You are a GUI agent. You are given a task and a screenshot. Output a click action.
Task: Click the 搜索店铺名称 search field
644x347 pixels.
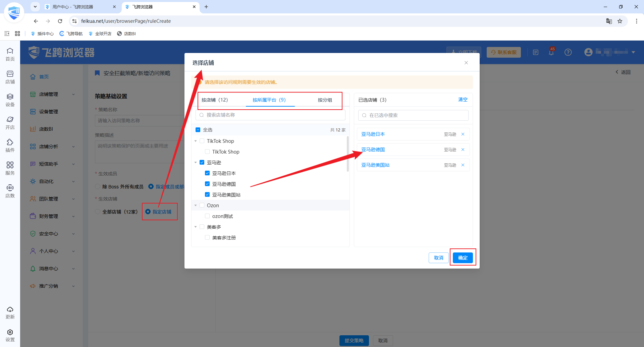270,115
